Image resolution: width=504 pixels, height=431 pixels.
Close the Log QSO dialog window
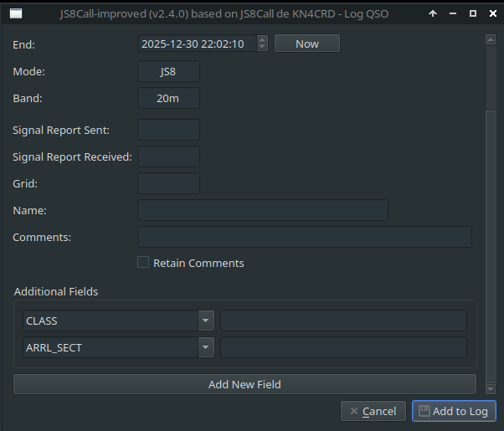[x=491, y=13]
